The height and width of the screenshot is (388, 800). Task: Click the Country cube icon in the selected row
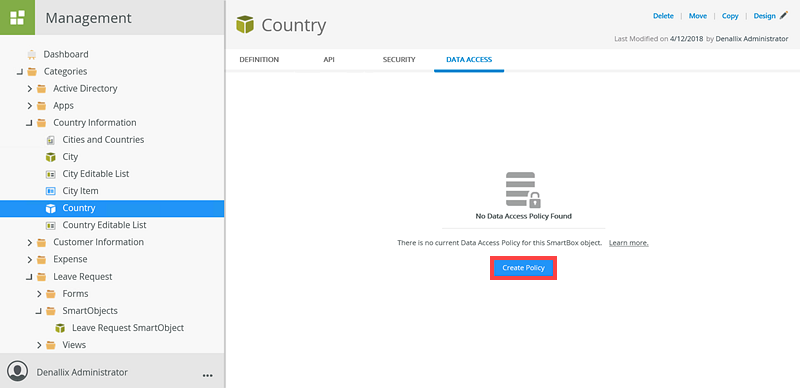tap(51, 208)
